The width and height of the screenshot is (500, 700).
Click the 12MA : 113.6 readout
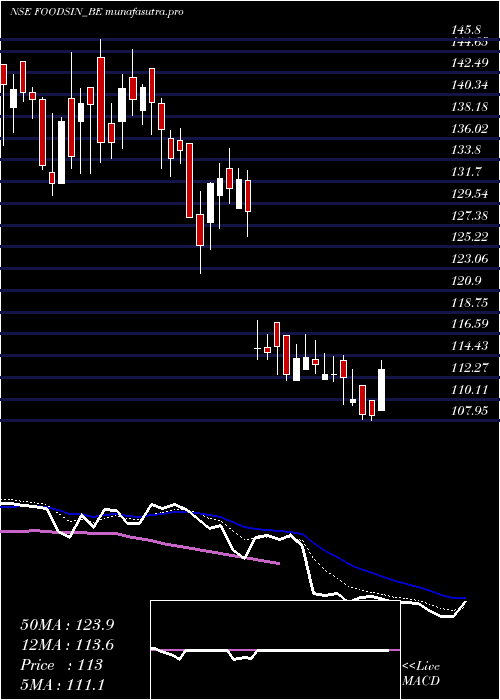[x=67, y=645]
